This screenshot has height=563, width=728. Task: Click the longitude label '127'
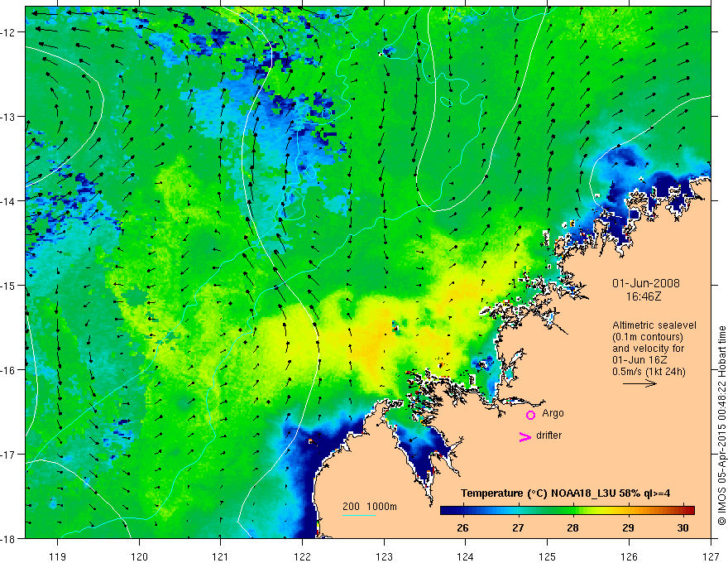(x=711, y=556)
